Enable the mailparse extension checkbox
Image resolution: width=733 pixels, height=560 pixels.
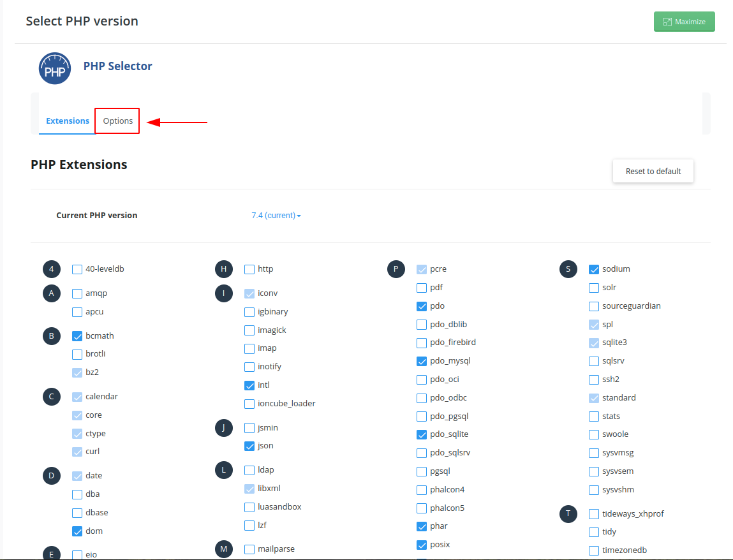point(249,549)
